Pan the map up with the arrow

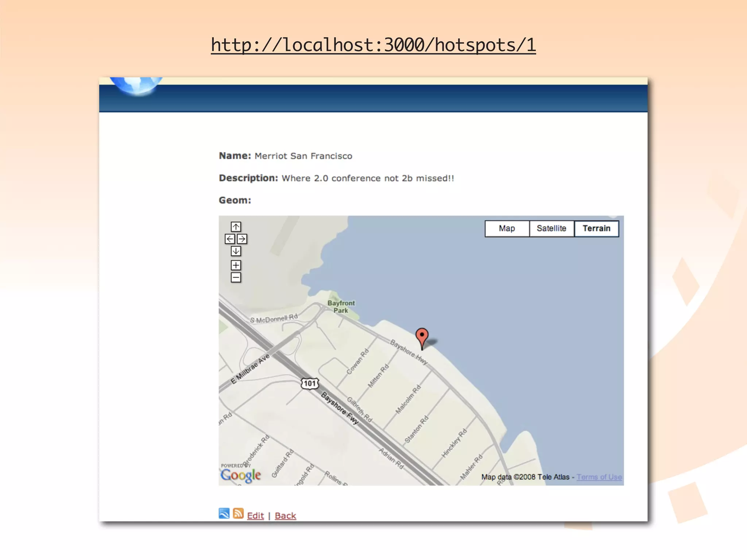236,227
